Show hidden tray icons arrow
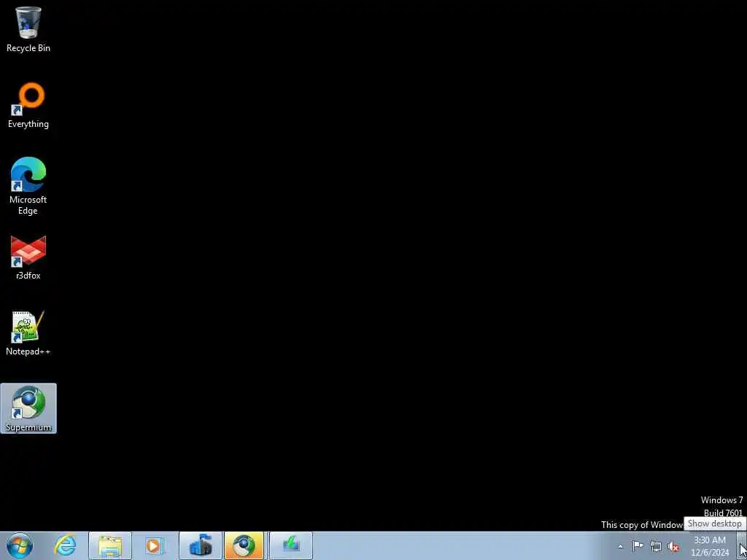The width and height of the screenshot is (747, 560). (620, 546)
